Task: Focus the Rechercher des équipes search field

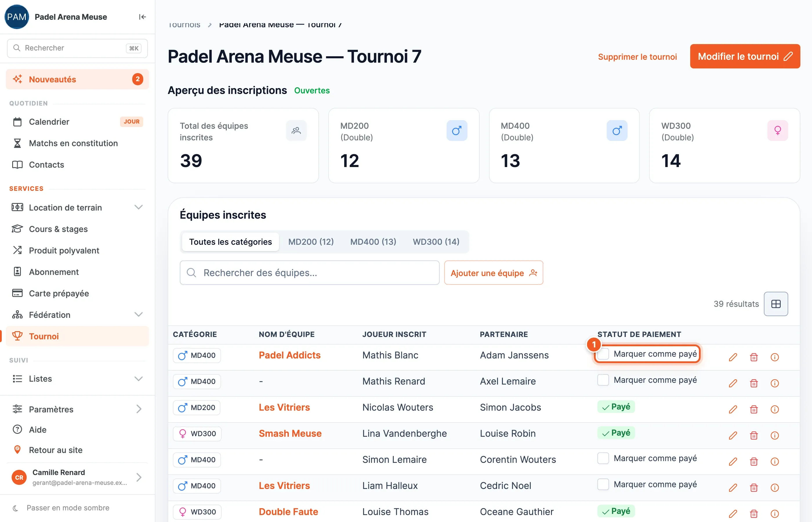Action: (x=309, y=273)
